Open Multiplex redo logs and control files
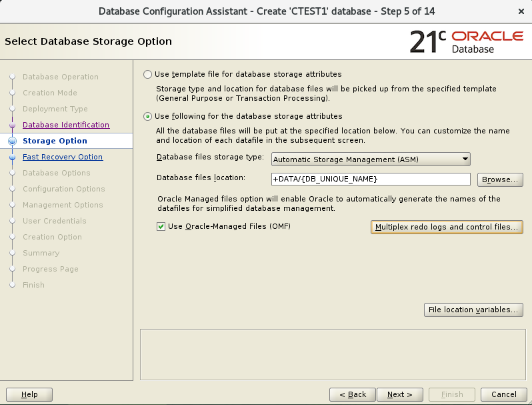The height and width of the screenshot is (405, 532). [447, 227]
